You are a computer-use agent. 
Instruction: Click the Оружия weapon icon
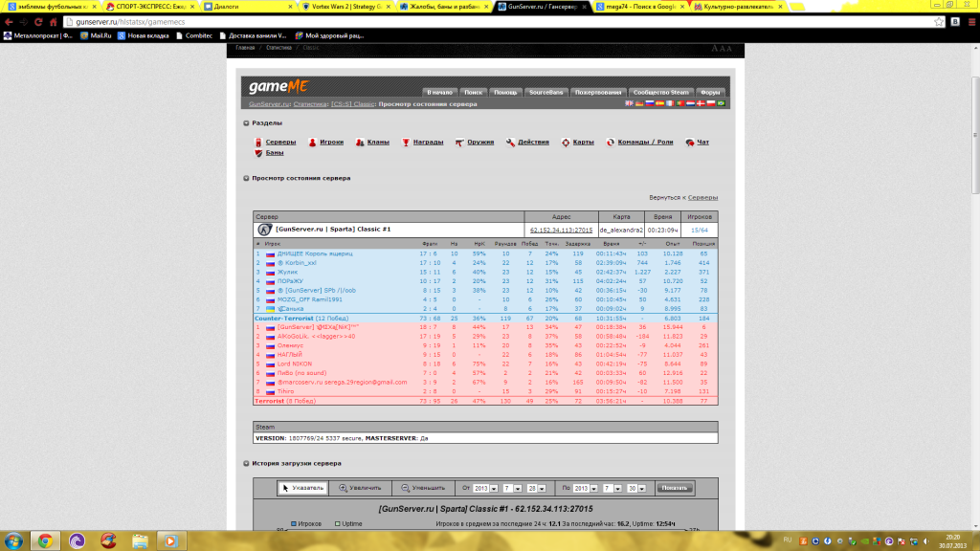[459, 142]
